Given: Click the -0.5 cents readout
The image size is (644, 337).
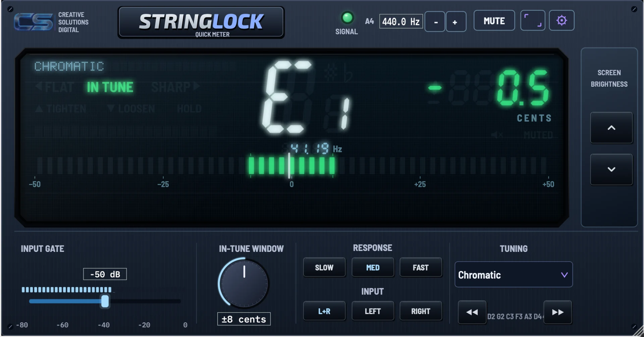Looking at the screenshot, I should (489, 88).
